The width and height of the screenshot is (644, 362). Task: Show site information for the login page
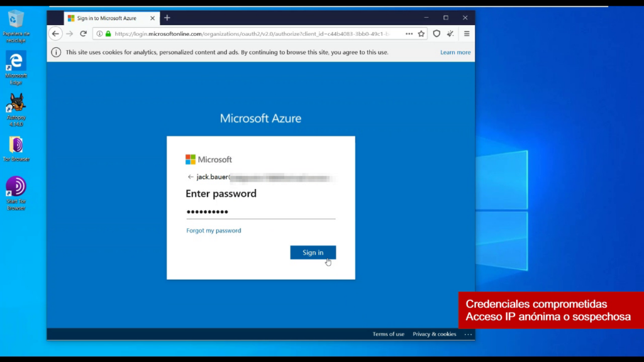[99, 34]
